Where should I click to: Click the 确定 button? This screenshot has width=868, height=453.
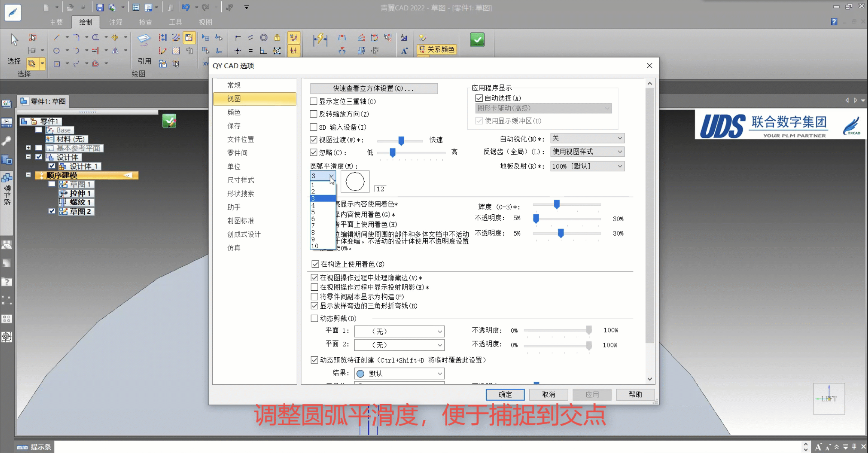(505, 394)
